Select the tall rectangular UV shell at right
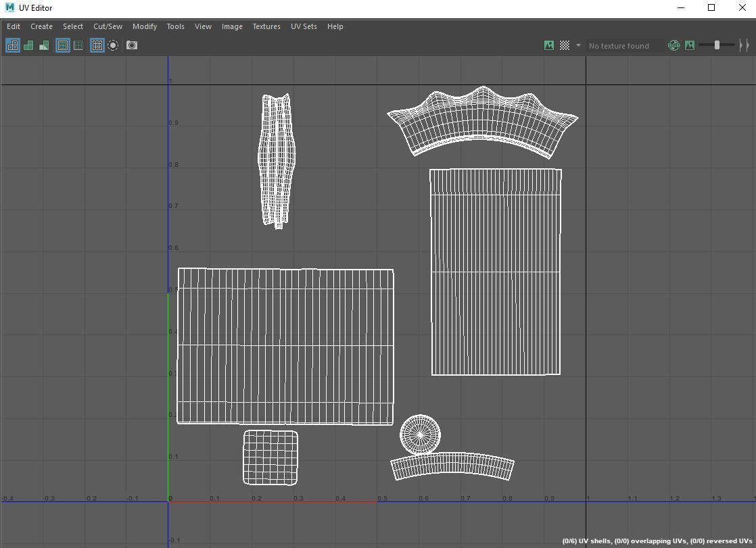 pyautogui.click(x=496, y=272)
